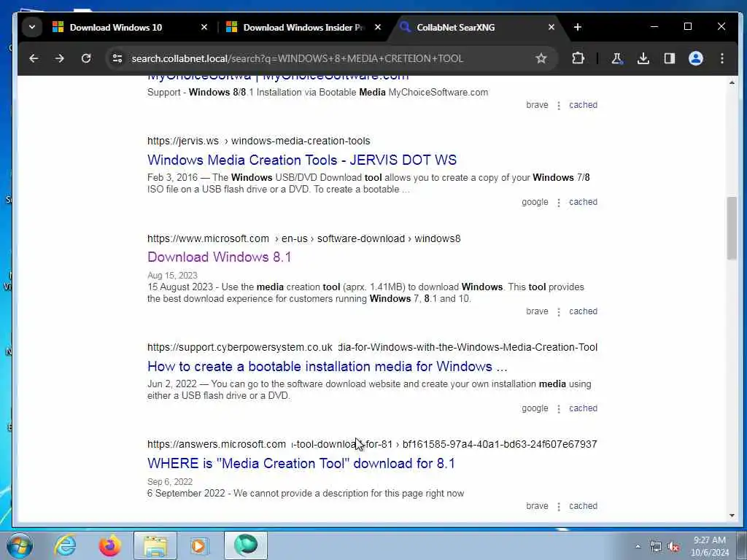
Task: Expand options dots for cyberpowersystem result
Action: 559,409
